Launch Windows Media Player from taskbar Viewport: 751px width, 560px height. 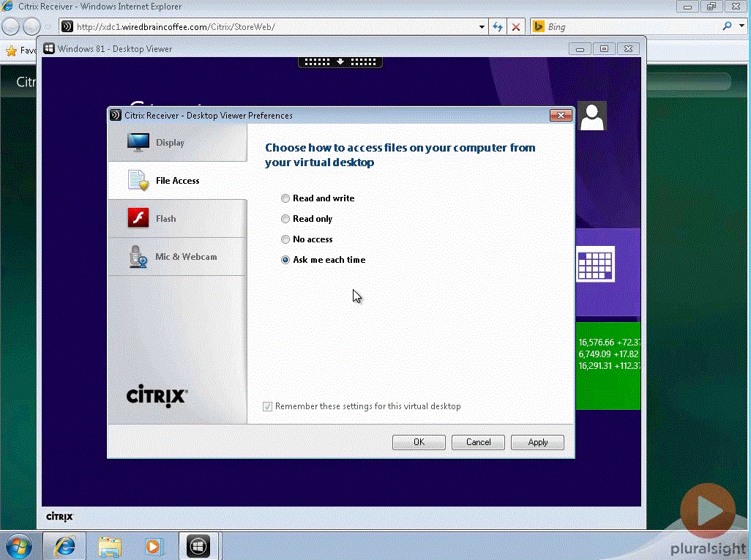(153, 547)
